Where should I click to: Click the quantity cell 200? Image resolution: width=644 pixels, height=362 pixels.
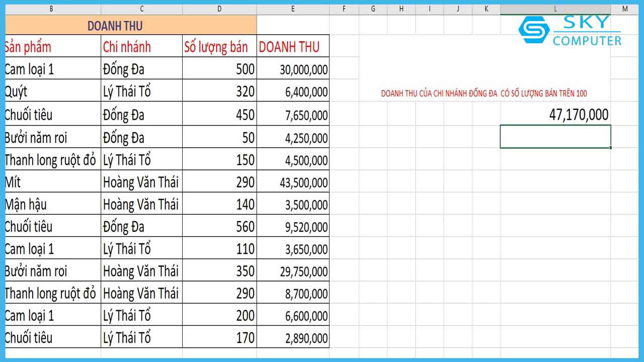(x=219, y=315)
